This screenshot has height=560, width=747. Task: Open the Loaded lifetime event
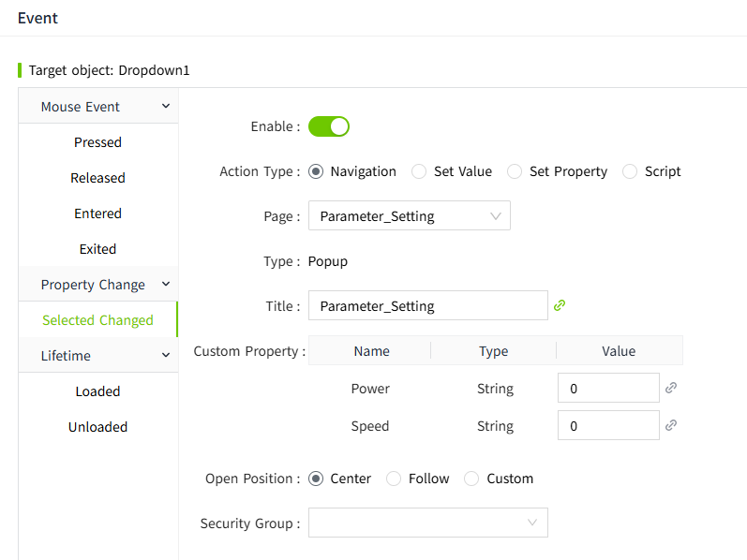click(97, 391)
